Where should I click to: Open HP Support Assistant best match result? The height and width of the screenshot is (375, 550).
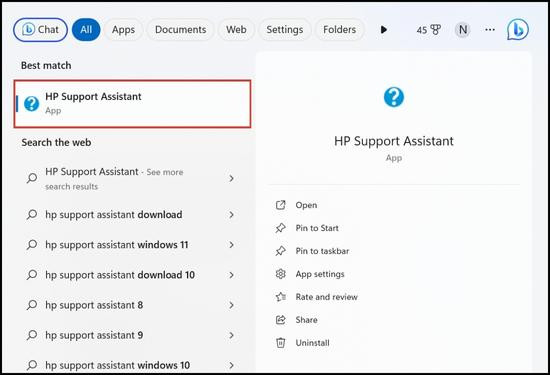pyautogui.click(x=132, y=103)
